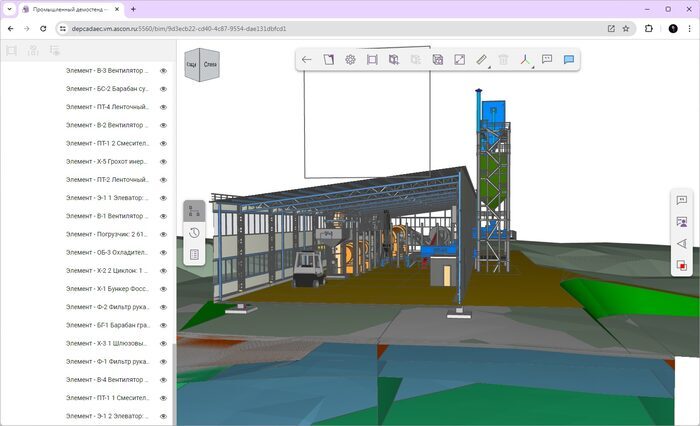Image resolution: width=700 pixels, height=426 pixels.
Task: Click the collision check red square icon
Action: (x=682, y=266)
